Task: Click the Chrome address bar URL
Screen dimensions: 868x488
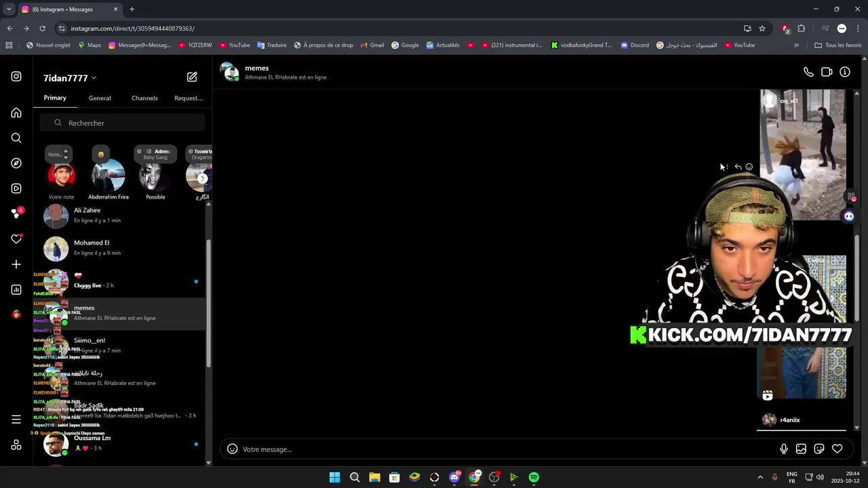Action: [133, 28]
